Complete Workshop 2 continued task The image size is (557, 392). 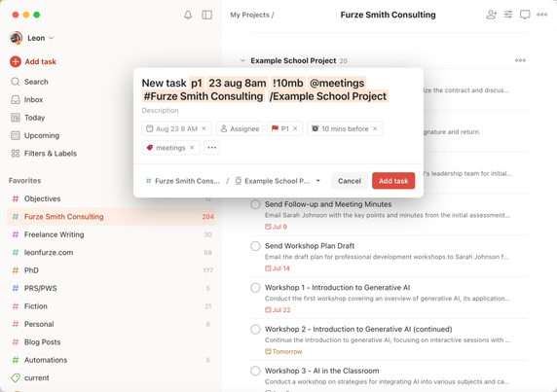tap(255, 329)
